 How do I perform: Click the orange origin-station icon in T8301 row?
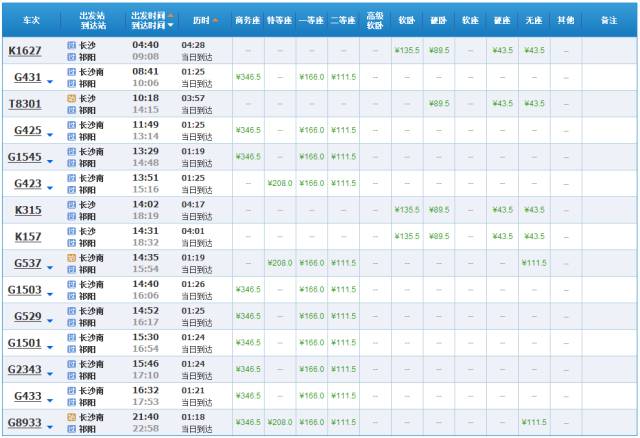click(x=71, y=98)
